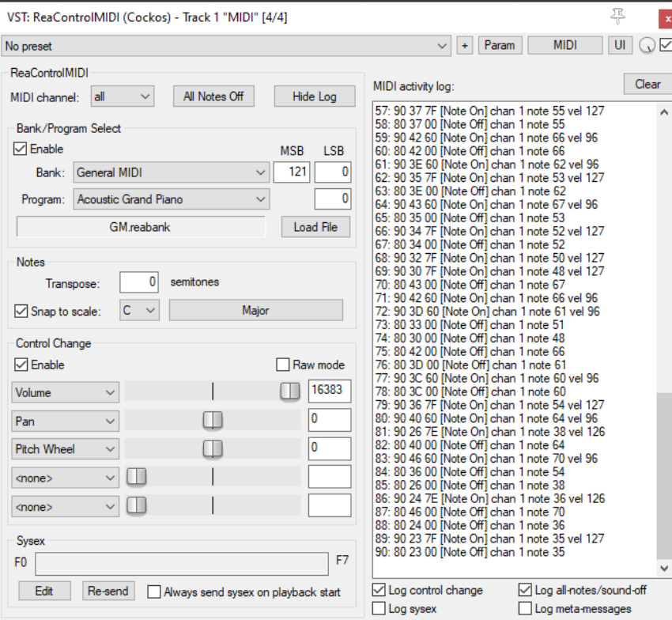Click the plus preset button
Viewport: 672px width, 620px height.
click(x=465, y=45)
